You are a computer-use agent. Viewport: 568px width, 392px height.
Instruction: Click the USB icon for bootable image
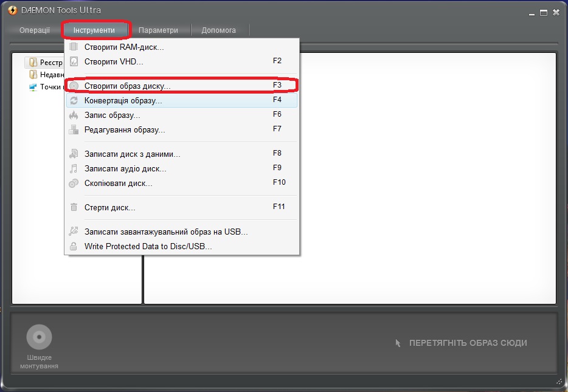pyautogui.click(x=74, y=232)
